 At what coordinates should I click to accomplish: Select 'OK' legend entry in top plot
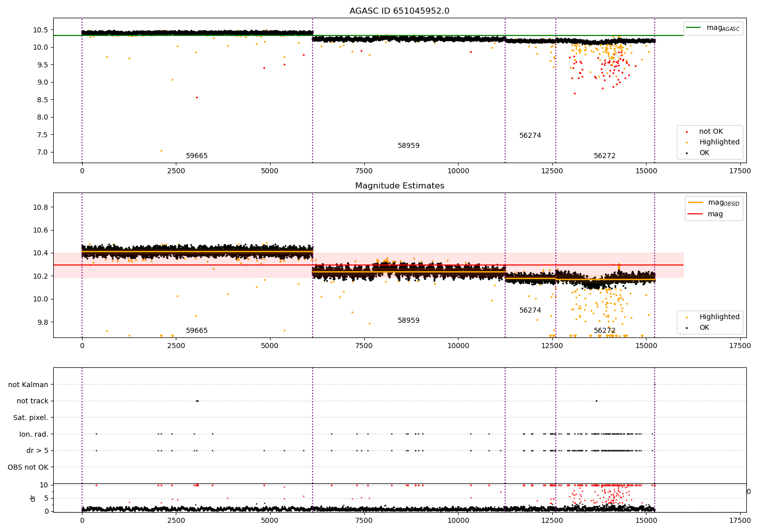pos(704,153)
